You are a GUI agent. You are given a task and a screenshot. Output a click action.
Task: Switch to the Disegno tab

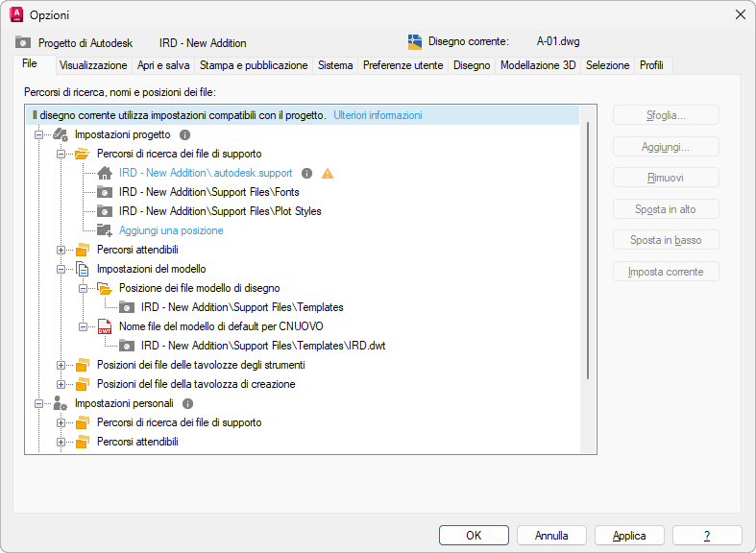472,65
